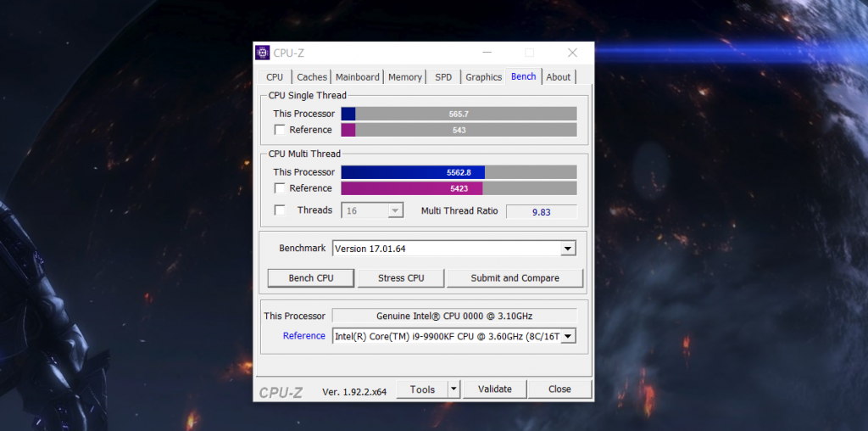
Task: Click the blue Reference link label
Action: coord(304,336)
